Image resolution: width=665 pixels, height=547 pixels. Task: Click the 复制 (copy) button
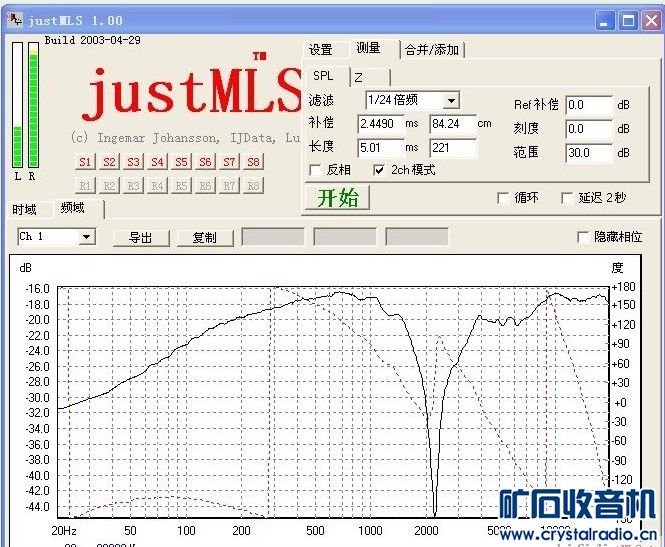(x=205, y=237)
